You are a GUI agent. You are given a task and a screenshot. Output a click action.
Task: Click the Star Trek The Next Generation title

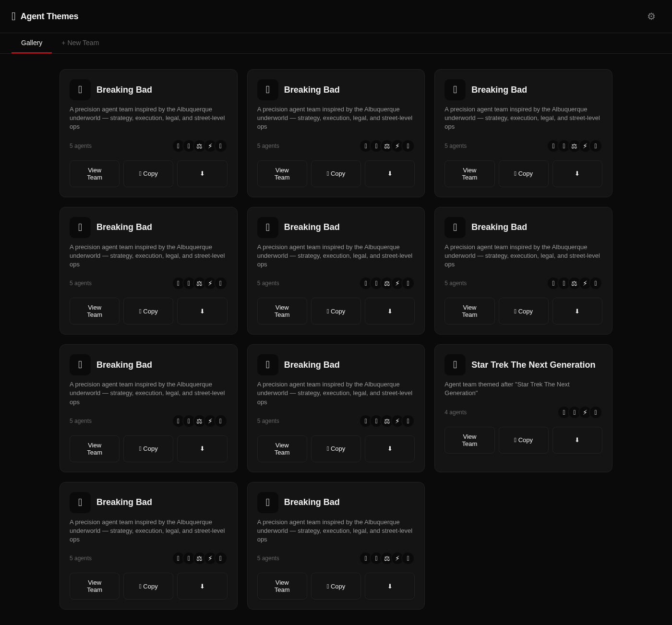[x=533, y=365]
